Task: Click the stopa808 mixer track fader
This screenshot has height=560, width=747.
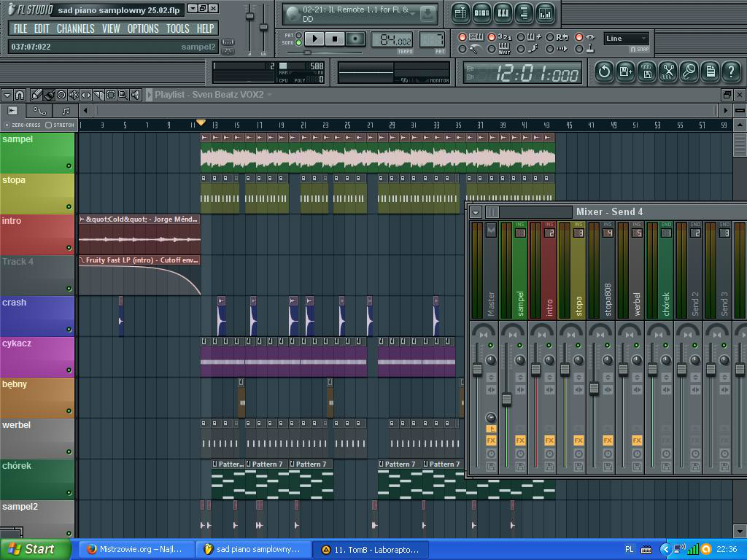Action: click(x=594, y=388)
